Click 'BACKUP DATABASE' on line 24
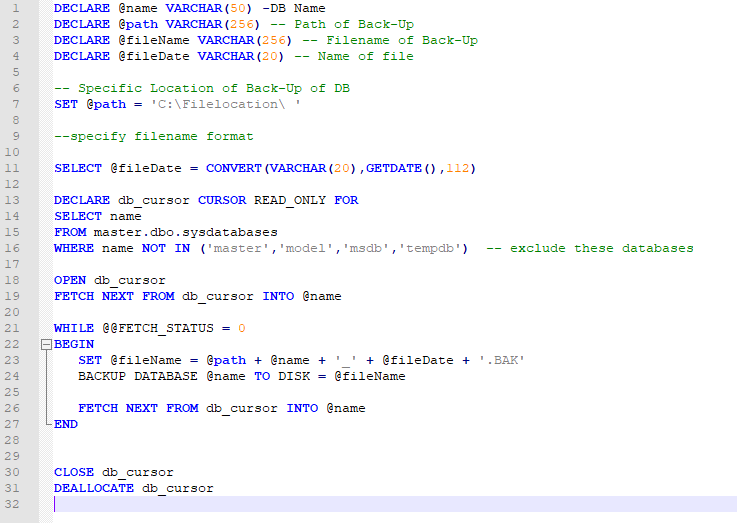Image resolution: width=737 pixels, height=523 pixels. 138,376
